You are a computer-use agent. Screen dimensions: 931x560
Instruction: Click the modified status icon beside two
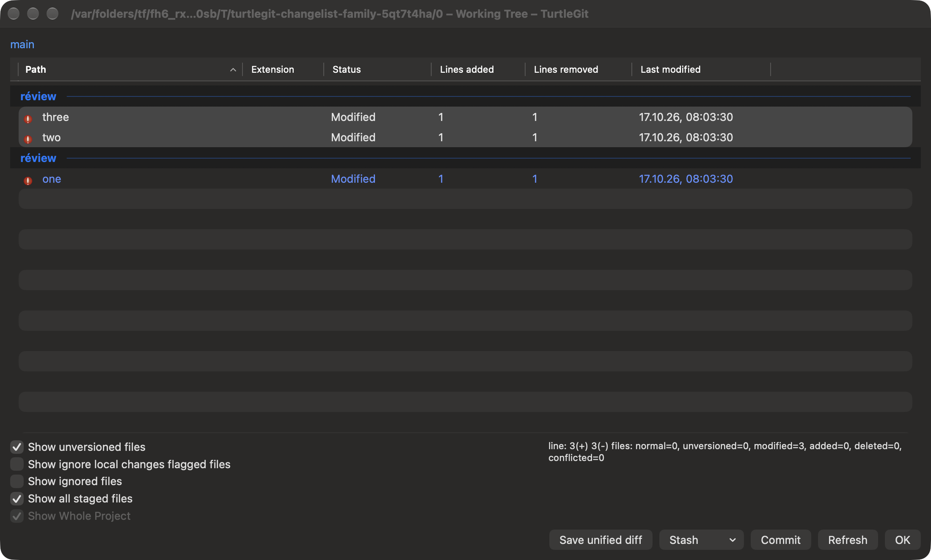(x=28, y=139)
